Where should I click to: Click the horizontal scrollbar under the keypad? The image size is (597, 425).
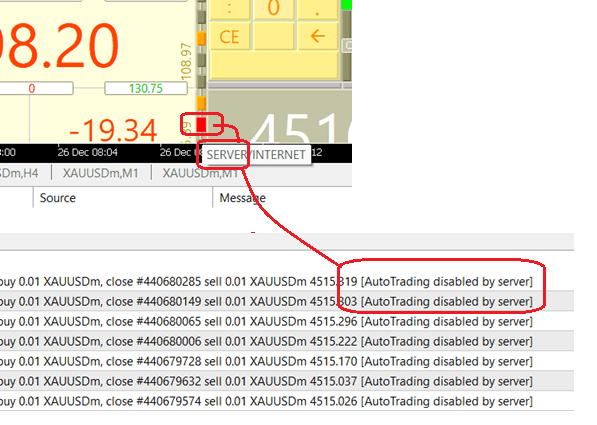[x=274, y=86]
